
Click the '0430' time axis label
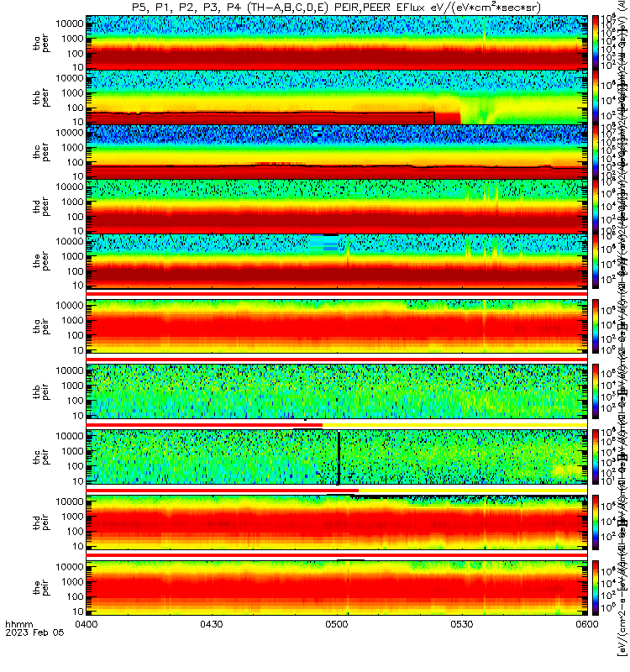pos(212,624)
